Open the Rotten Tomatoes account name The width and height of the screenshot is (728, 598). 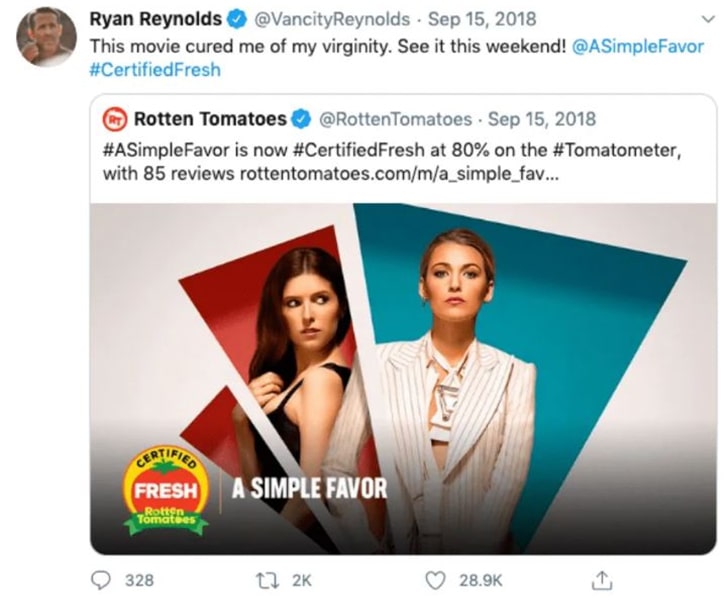210,120
